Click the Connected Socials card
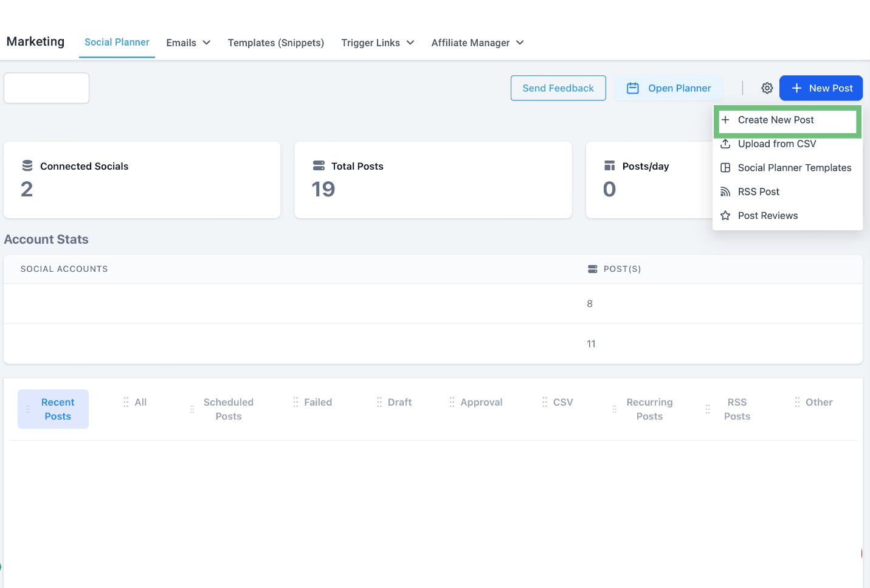This screenshot has height=588, width=870. pyautogui.click(x=142, y=180)
